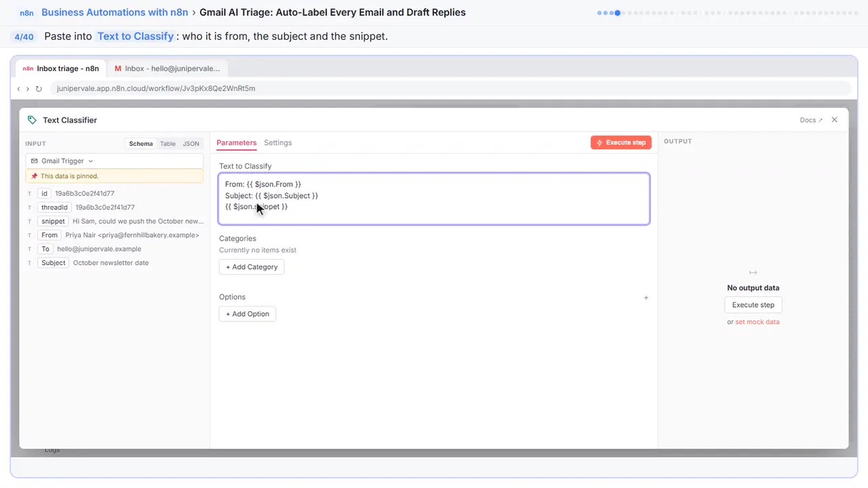This screenshot has height=488, width=868.
Task: Switch input view to JSON
Action: [x=191, y=144]
